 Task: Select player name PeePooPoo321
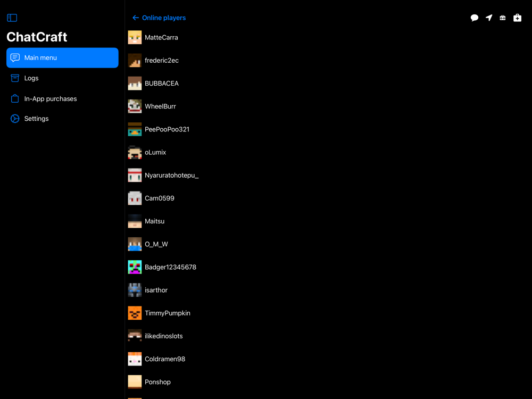167,129
